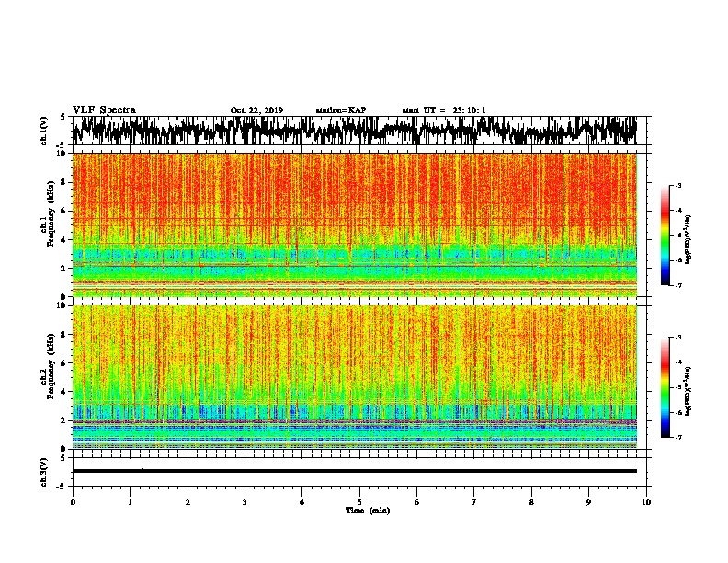Select the 'start UT = 23:10:1' label
Viewport: 728px width, 563px height.
tap(444, 110)
